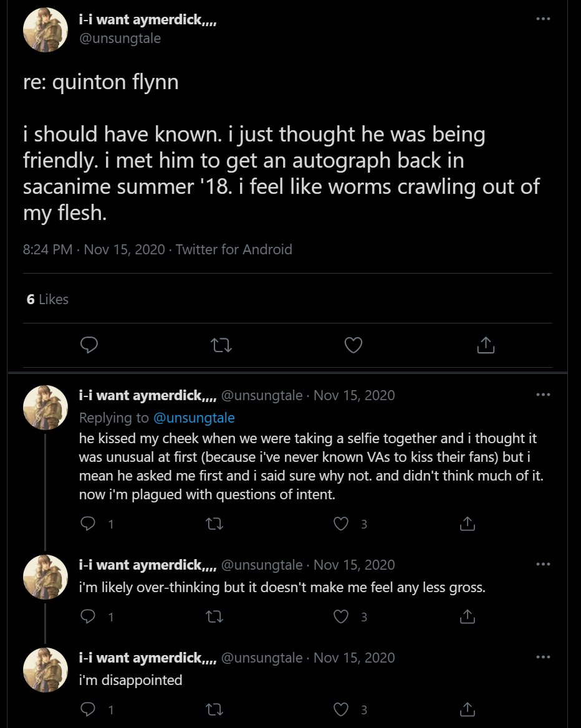
Task: Open the profile avatar on the main tweet
Action: point(46,30)
